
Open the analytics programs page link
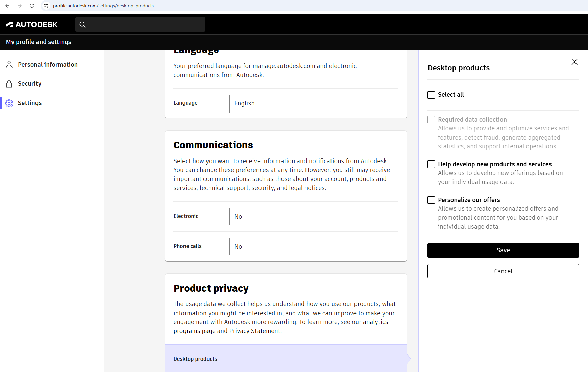tap(375, 322)
